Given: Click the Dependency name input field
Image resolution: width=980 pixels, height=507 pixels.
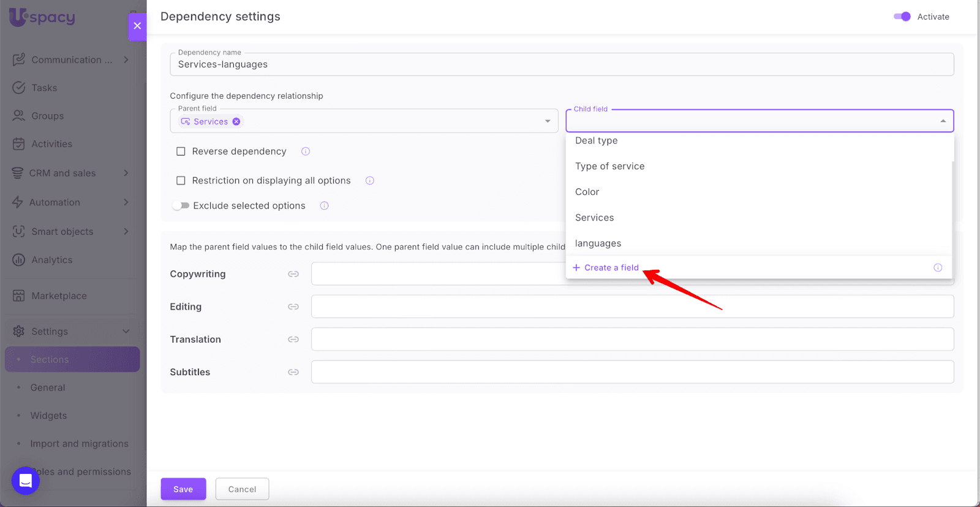Looking at the screenshot, I should click(x=561, y=65).
